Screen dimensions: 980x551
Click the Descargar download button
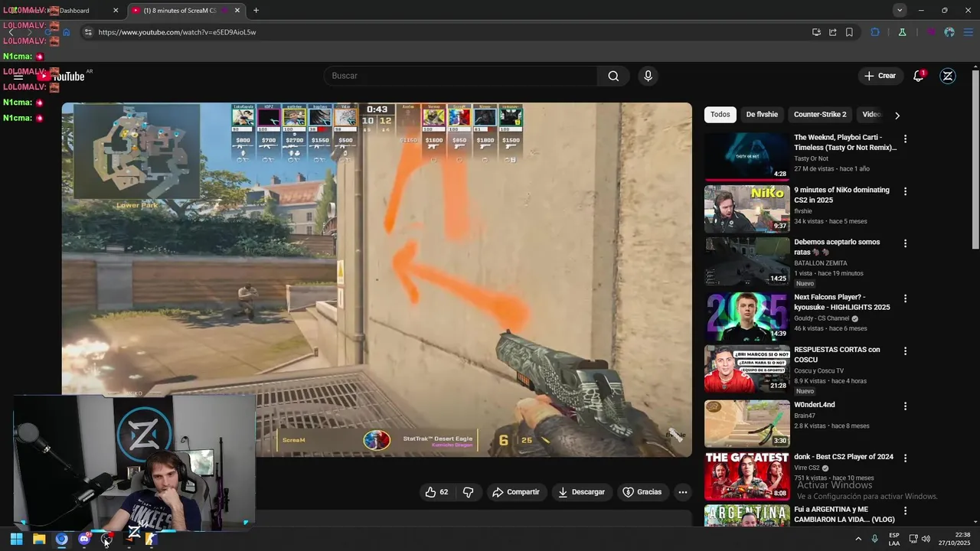click(x=581, y=492)
